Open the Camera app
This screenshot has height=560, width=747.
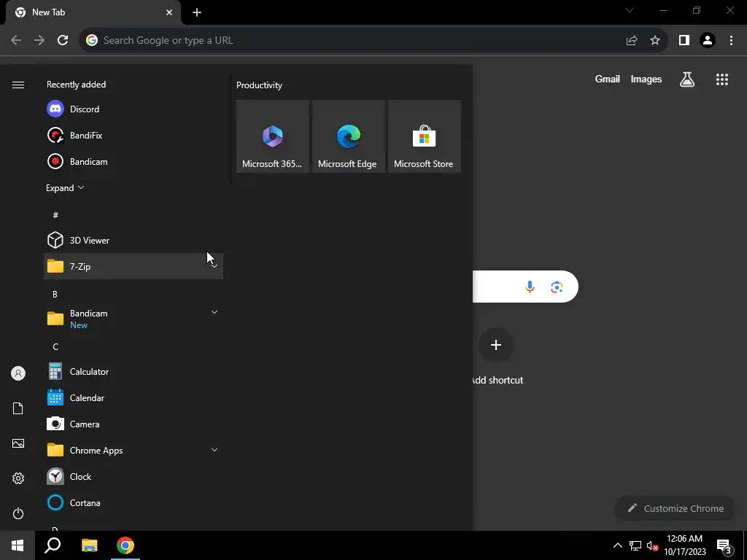(x=133, y=424)
